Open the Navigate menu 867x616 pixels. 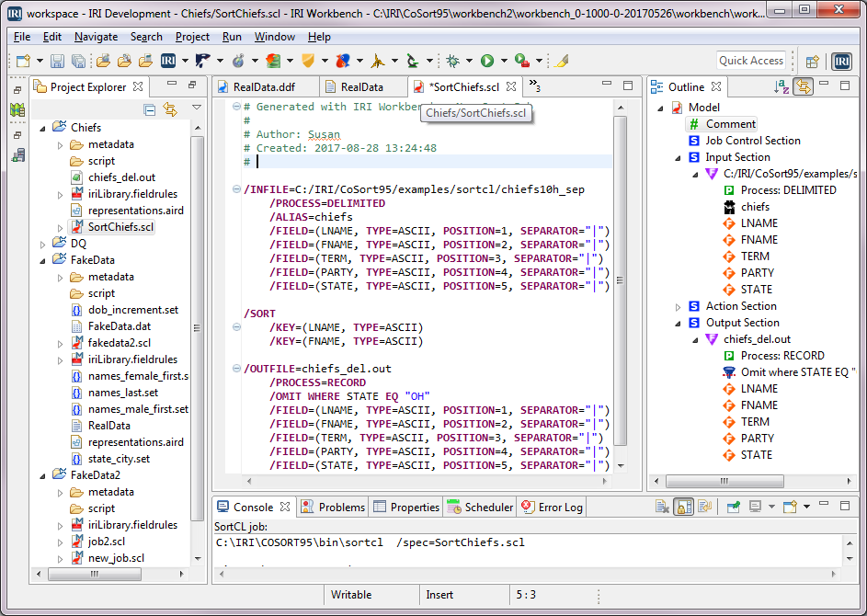tap(97, 37)
